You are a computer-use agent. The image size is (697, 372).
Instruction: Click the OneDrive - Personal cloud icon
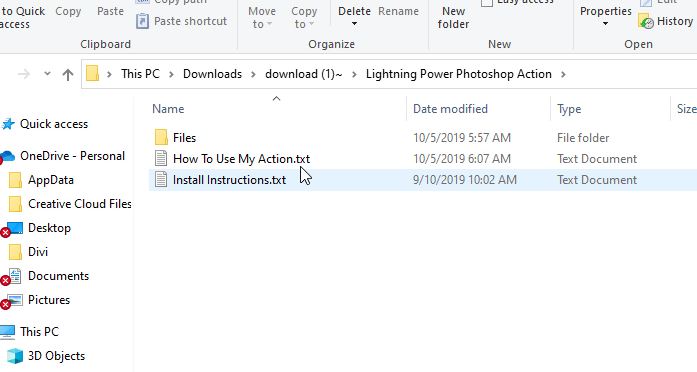click(8, 156)
